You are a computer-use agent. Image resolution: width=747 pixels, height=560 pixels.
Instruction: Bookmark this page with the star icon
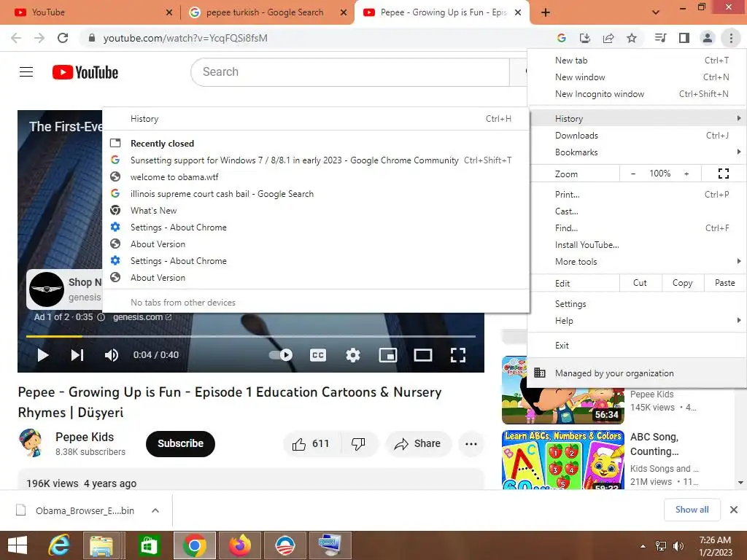coord(632,38)
